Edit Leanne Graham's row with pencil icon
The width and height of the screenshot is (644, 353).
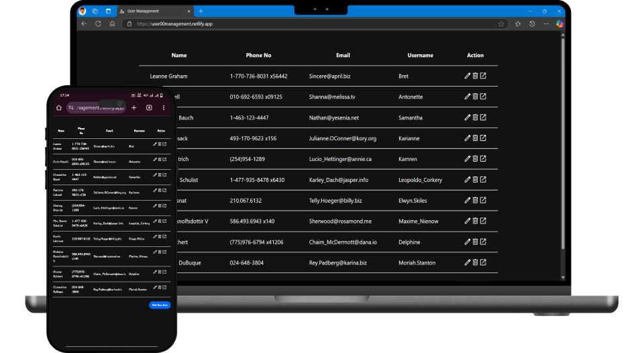pyautogui.click(x=468, y=76)
